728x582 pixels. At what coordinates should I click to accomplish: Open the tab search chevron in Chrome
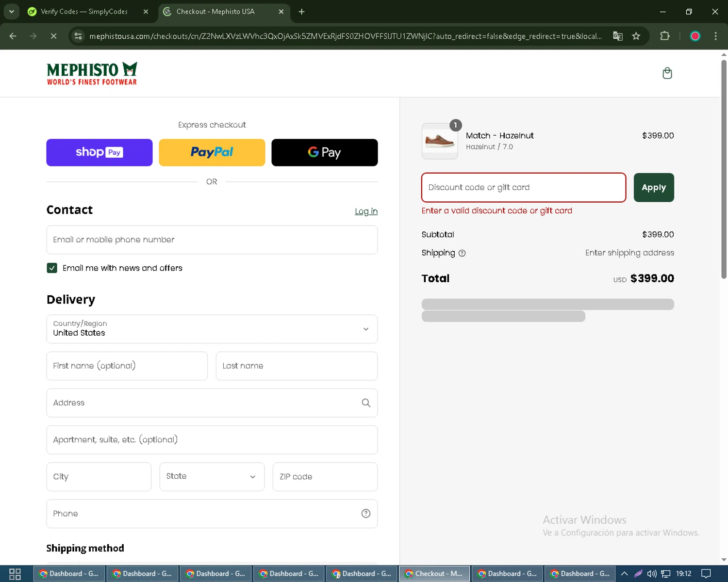click(11, 12)
